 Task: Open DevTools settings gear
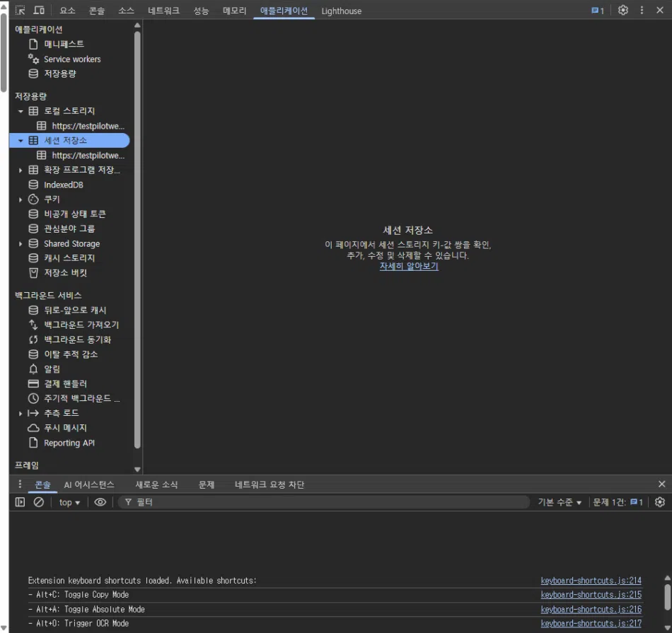click(622, 11)
